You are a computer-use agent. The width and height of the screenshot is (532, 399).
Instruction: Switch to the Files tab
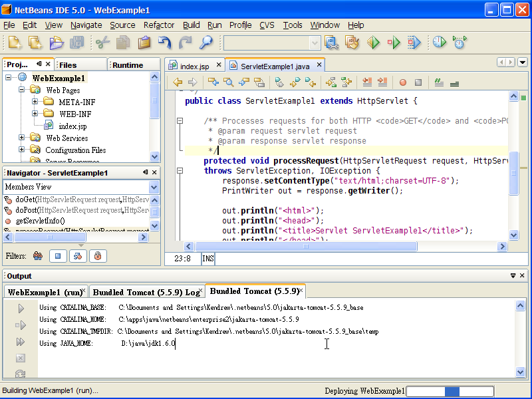(81, 65)
